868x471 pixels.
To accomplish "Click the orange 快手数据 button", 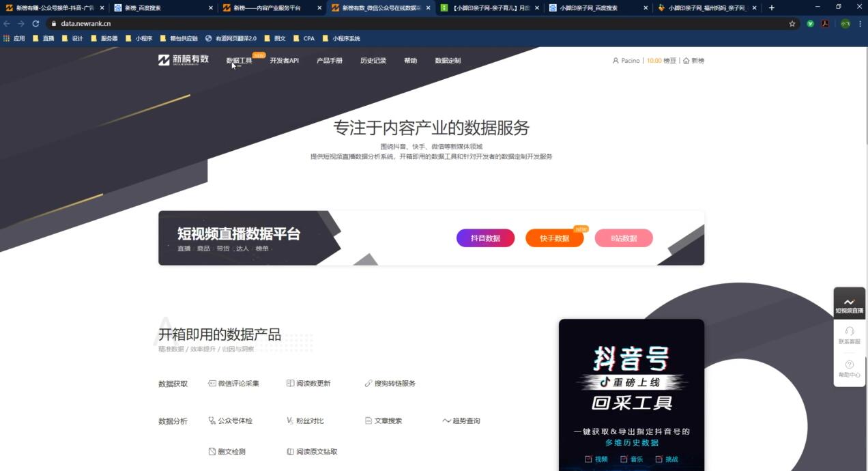I will click(x=554, y=238).
